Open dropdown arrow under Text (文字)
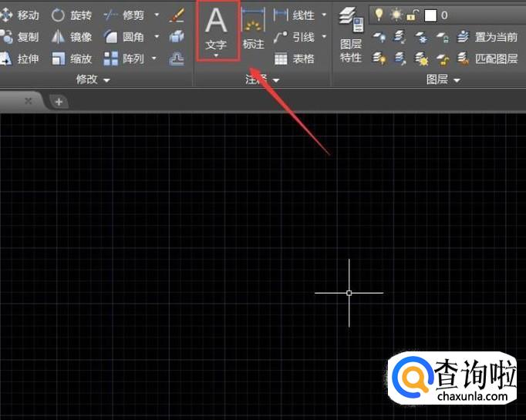 tap(217, 55)
